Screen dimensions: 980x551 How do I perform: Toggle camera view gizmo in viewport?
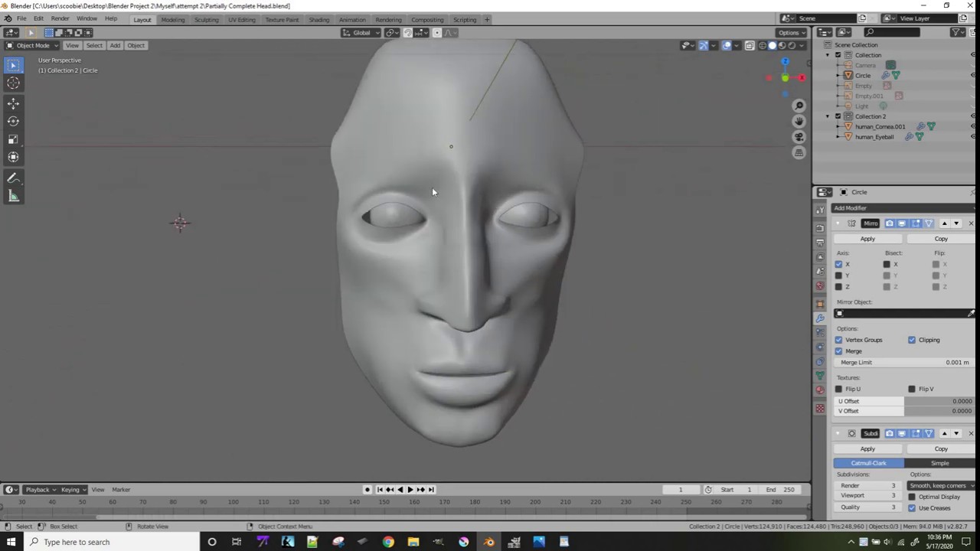(799, 137)
